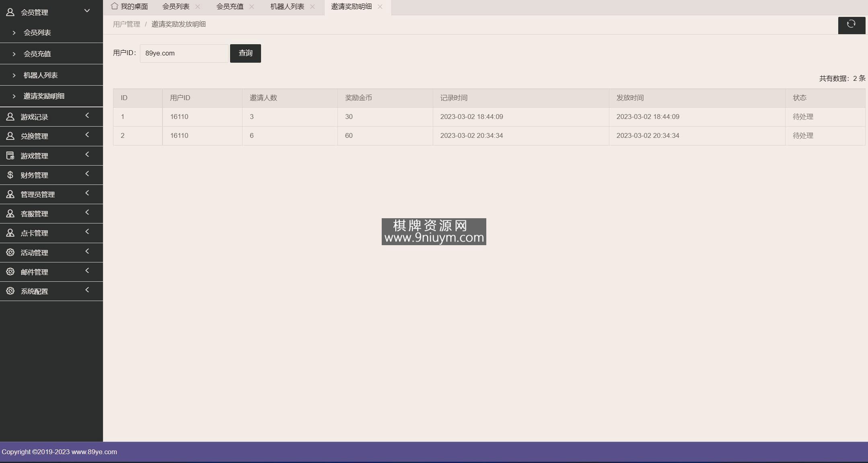The width and height of the screenshot is (868, 463).
Task: Click the 游戏记录 sidebar icon
Action: coord(12,117)
